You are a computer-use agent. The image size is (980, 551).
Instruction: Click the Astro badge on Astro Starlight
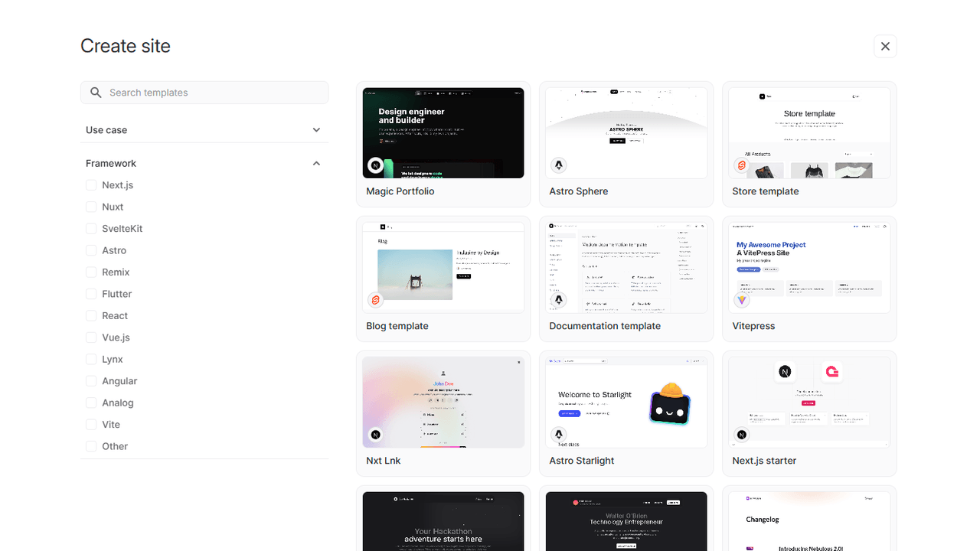coord(559,435)
